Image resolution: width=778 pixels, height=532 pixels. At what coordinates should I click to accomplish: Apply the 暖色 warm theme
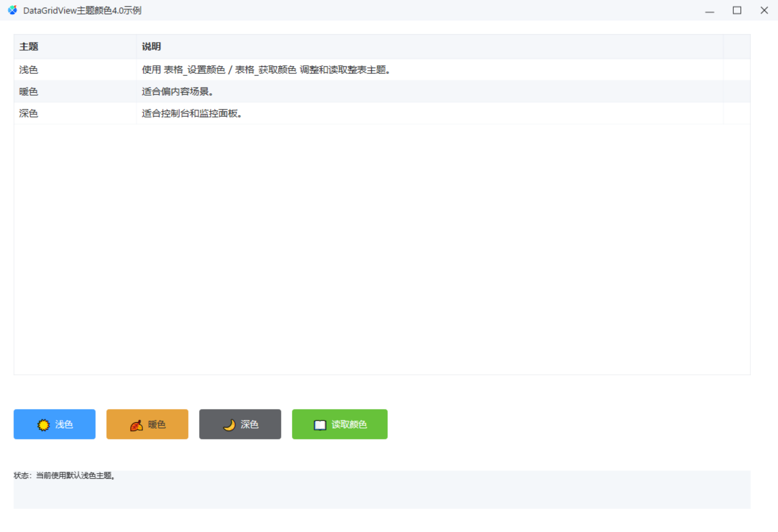147,424
